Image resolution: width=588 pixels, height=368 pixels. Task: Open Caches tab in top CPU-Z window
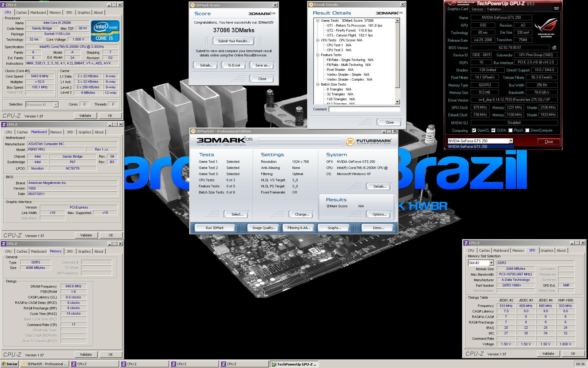point(21,13)
